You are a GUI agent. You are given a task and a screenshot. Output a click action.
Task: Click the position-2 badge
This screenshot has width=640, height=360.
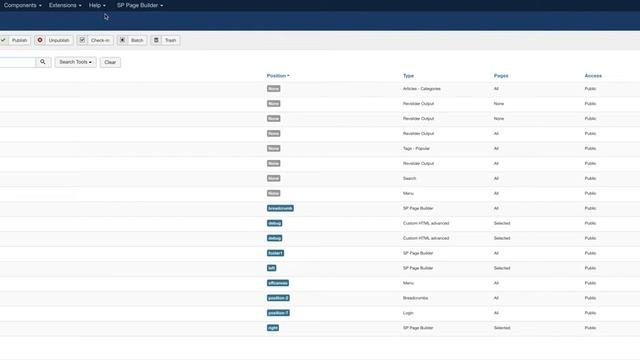[x=278, y=298]
